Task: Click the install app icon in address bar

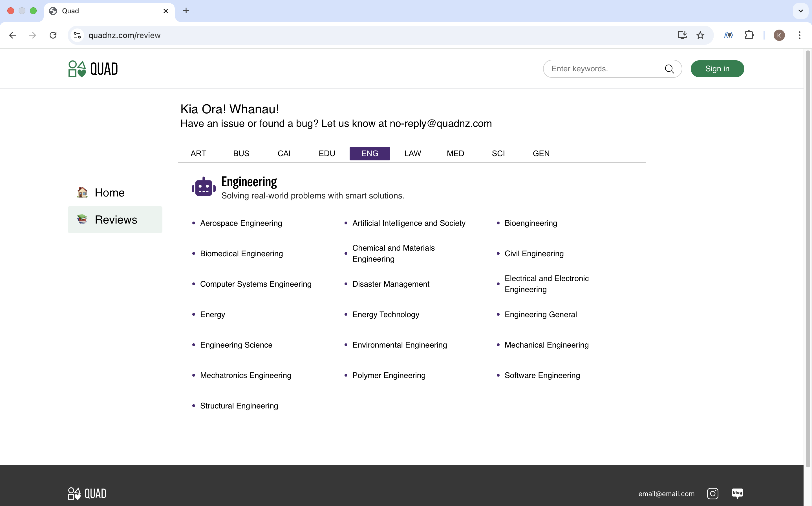Action: pyautogui.click(x=682, y=35)
